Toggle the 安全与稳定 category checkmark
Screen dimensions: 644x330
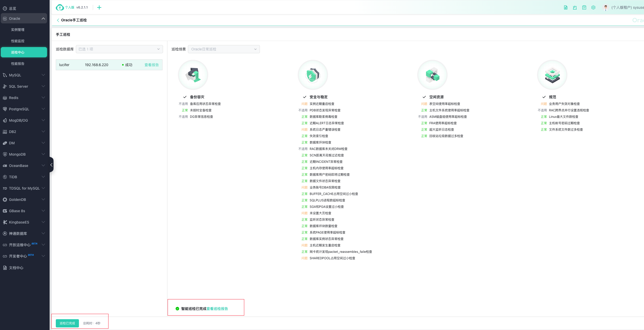coord(304,97)
